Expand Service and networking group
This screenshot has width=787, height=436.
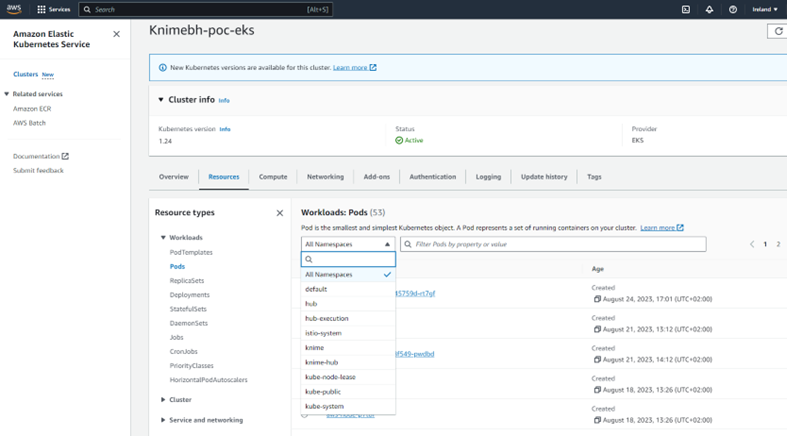pyautogui.click(x=163, y=420)
